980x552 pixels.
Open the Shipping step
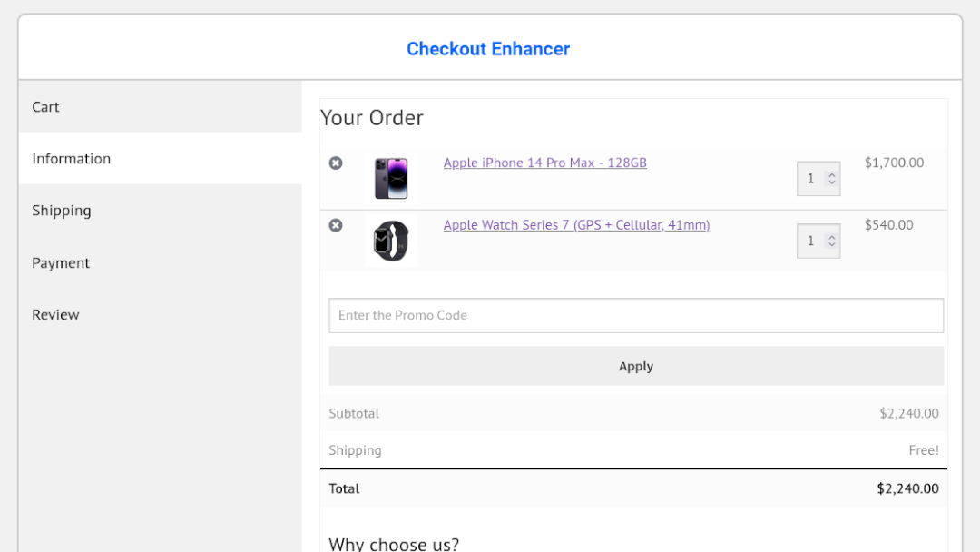(62, 210)
